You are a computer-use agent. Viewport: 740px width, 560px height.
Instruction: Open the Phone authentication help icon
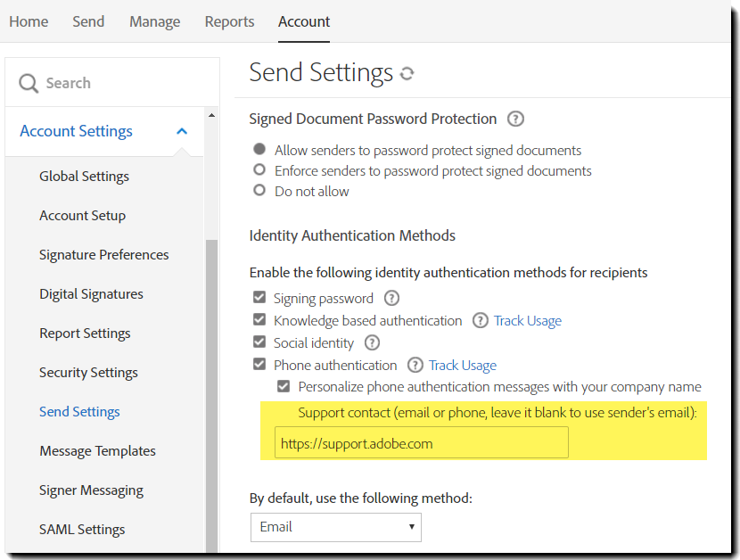(415, 365)
